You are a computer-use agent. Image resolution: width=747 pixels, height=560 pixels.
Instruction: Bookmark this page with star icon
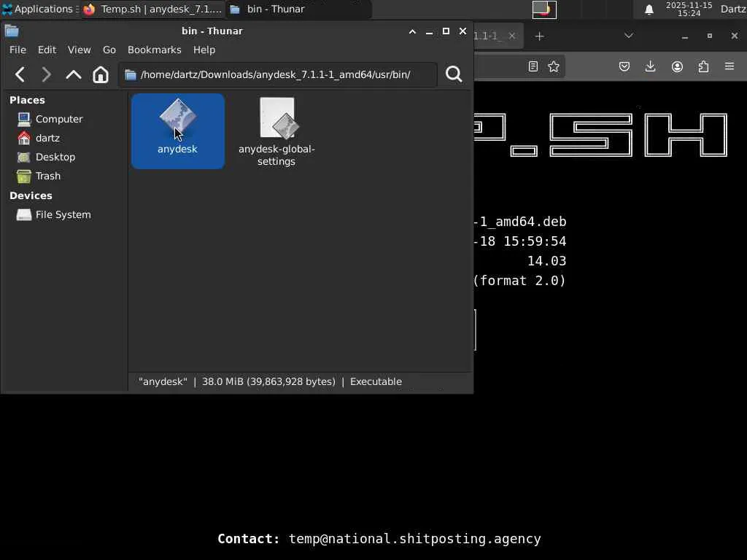coord(554,66)
